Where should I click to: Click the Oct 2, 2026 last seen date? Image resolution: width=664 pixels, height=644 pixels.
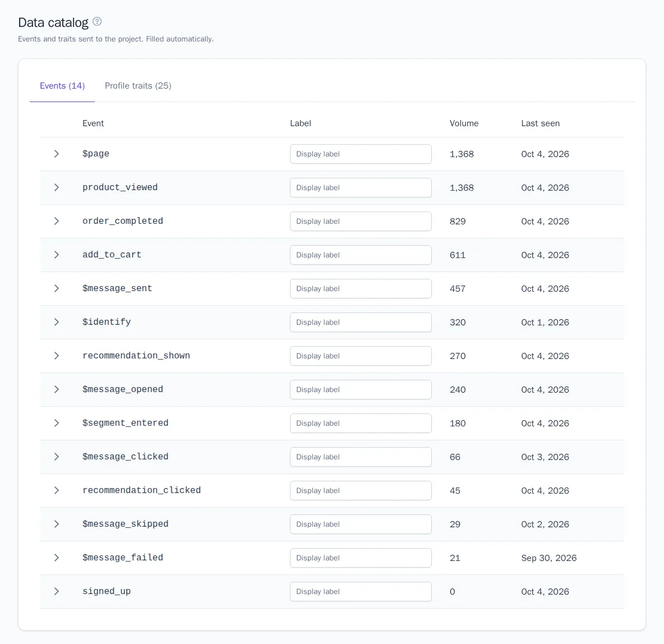(545, 525)
